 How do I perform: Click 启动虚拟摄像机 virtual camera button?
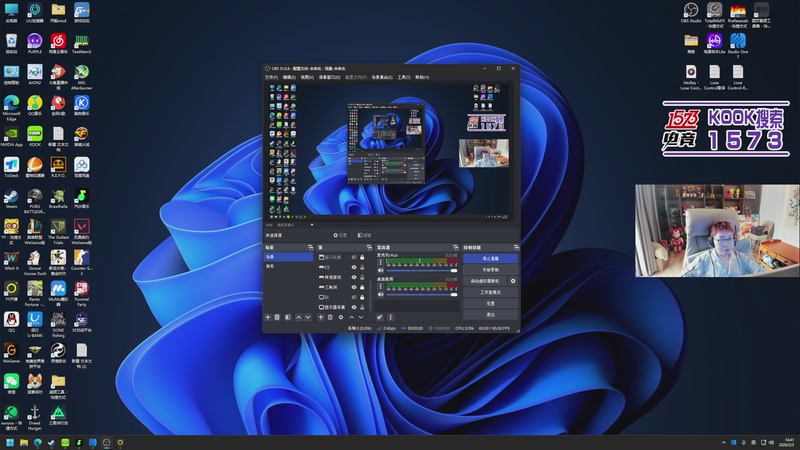click(485, 281)
